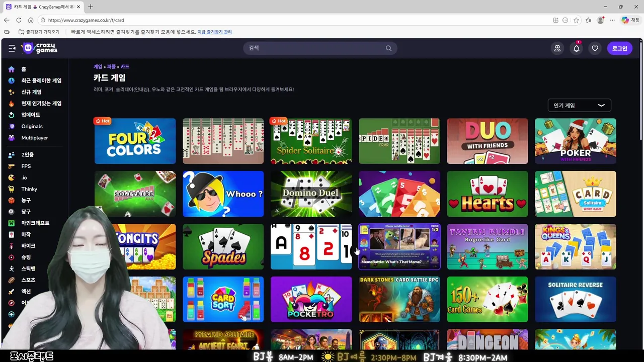Click the 홈 sidebar icon
Image resolution: width=644 pixels, height=362 pixels.
(x=11, y=69)
